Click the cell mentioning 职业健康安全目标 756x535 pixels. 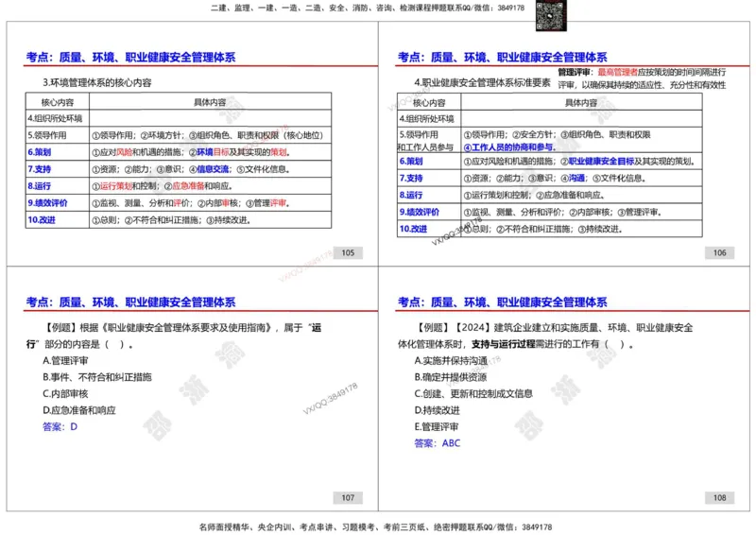point(581,161)
